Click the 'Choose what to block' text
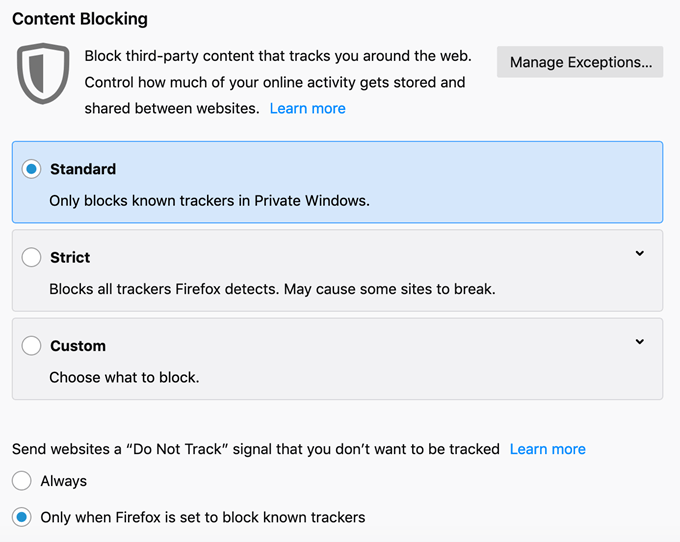 coord(124,378)
